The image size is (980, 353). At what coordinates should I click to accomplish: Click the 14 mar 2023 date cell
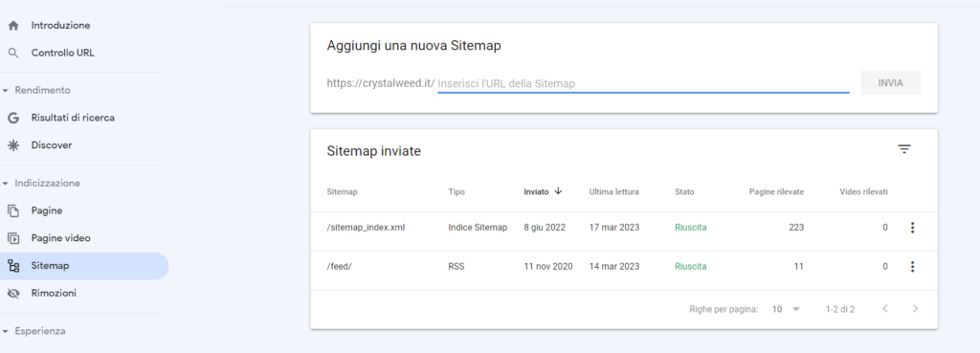(613, 267)
